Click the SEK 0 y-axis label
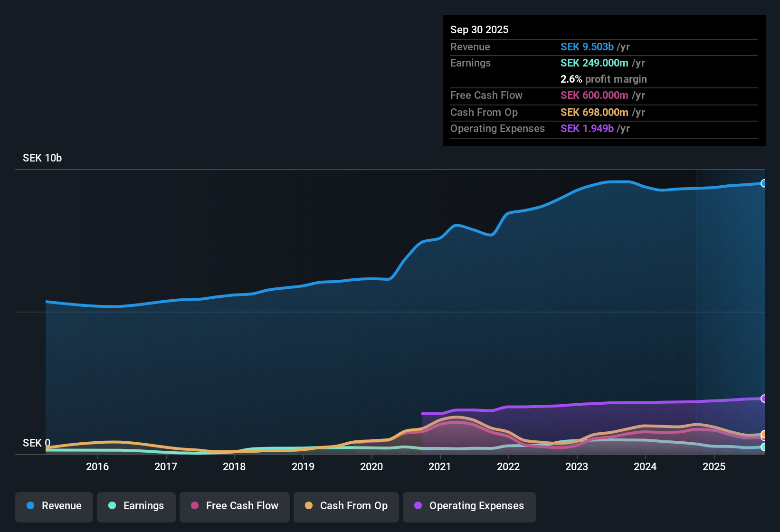This screenshot has height=532, width=780. click(x=37, y=443)
